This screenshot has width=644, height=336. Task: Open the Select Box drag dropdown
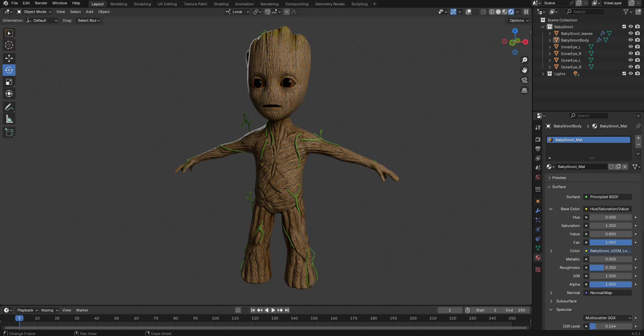point(89,20)
